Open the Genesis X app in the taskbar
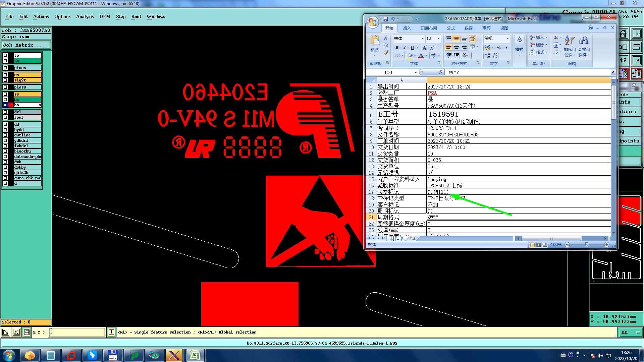The image size is (644, 362). point(174,355)
